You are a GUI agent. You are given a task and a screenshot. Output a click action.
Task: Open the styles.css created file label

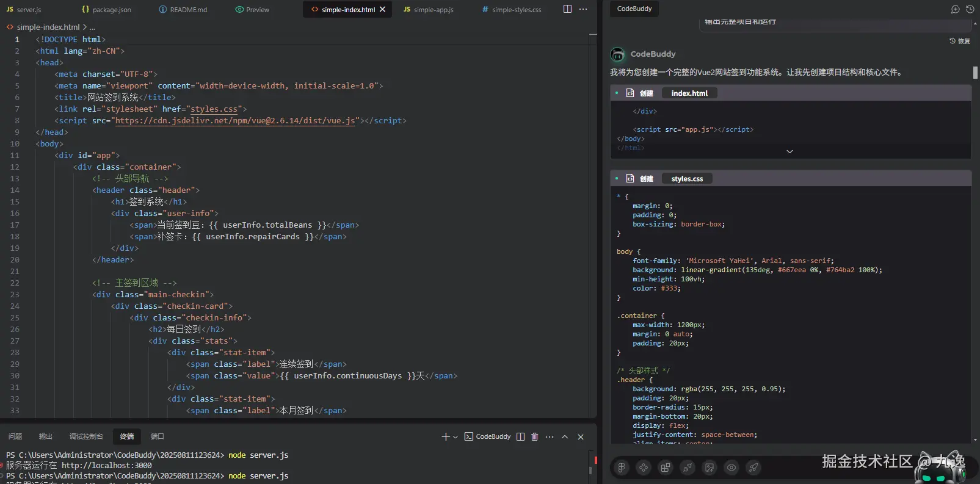[687, 179]
